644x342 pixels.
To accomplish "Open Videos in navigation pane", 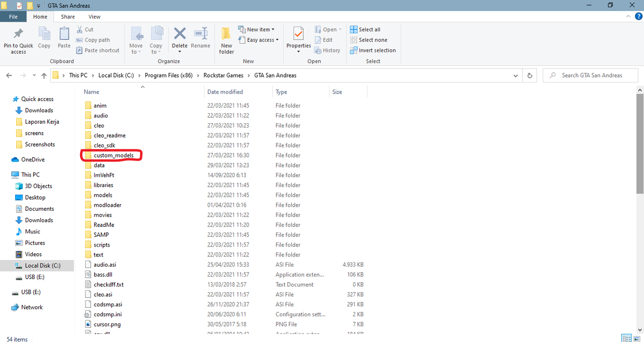I will [x=33, y=254].
